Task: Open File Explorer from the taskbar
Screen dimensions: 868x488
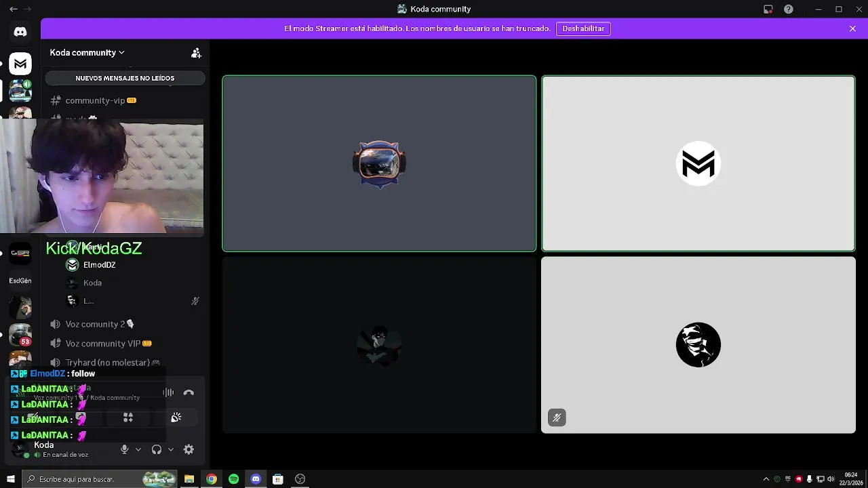Action: (189, 479)
